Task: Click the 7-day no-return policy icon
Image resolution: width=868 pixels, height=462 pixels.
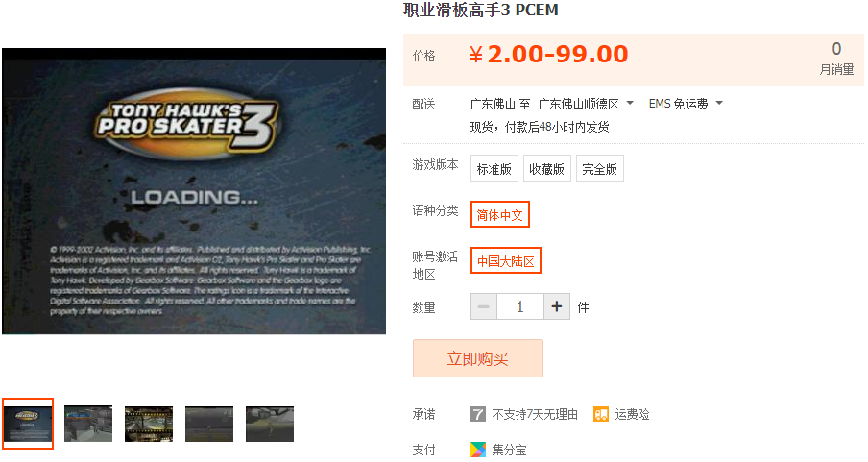Action: [478, 414]
